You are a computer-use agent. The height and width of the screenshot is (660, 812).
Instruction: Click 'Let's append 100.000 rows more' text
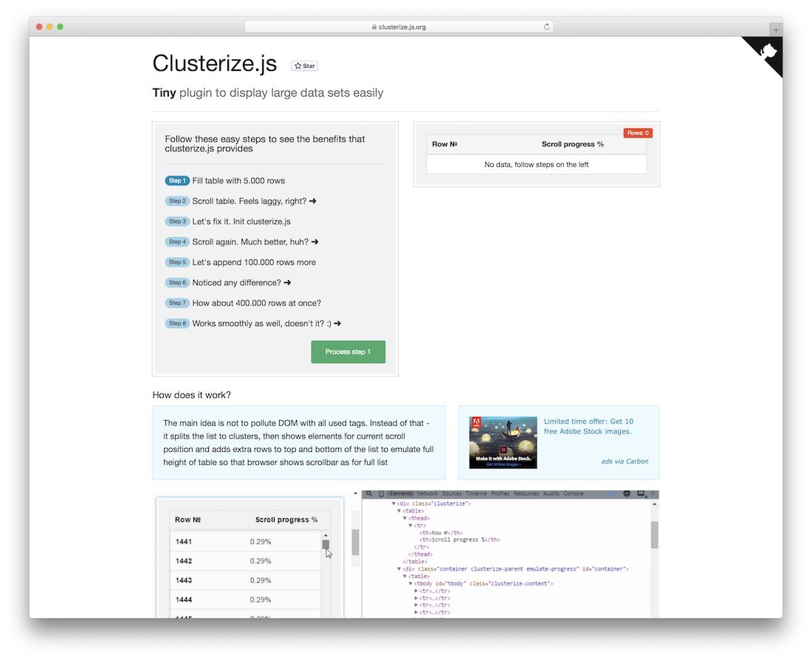point(254,262)
